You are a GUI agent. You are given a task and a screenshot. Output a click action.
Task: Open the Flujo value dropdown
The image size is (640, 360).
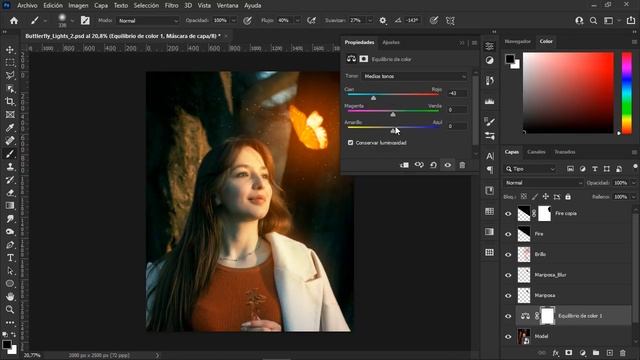pos(297,20)
